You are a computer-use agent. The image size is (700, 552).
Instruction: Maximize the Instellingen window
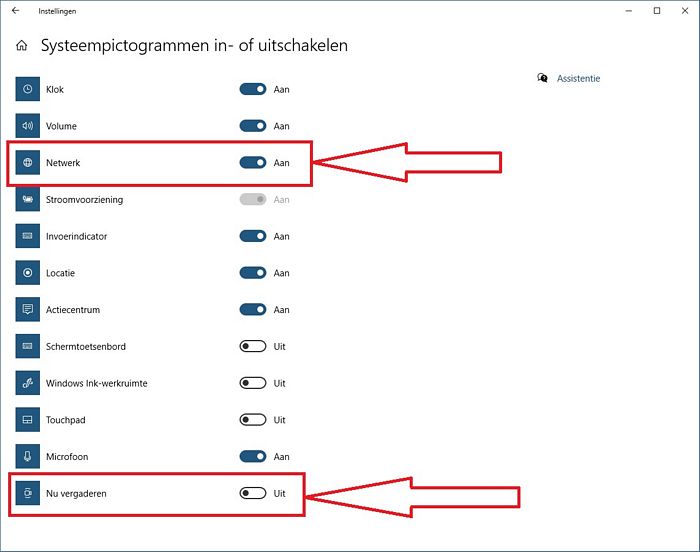[x=657, y=11]
